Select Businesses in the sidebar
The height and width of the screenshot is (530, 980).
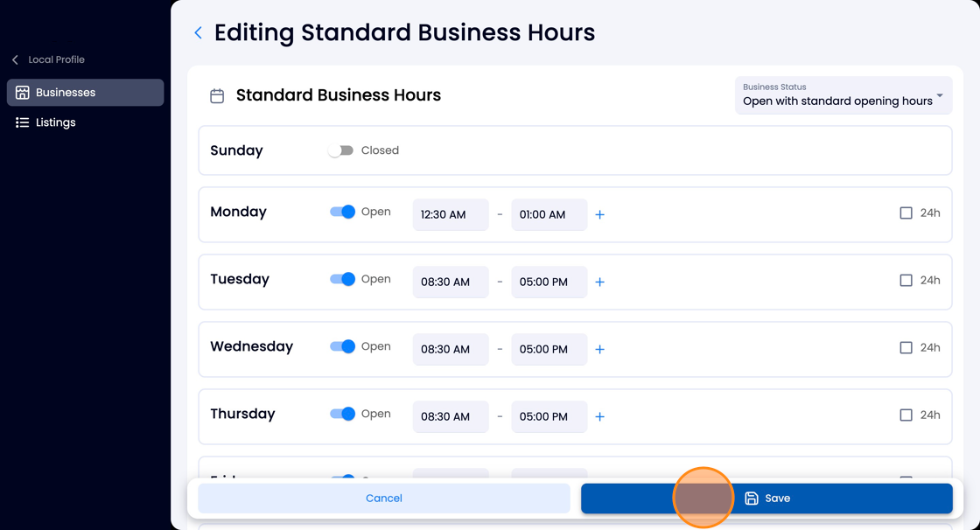86,93
